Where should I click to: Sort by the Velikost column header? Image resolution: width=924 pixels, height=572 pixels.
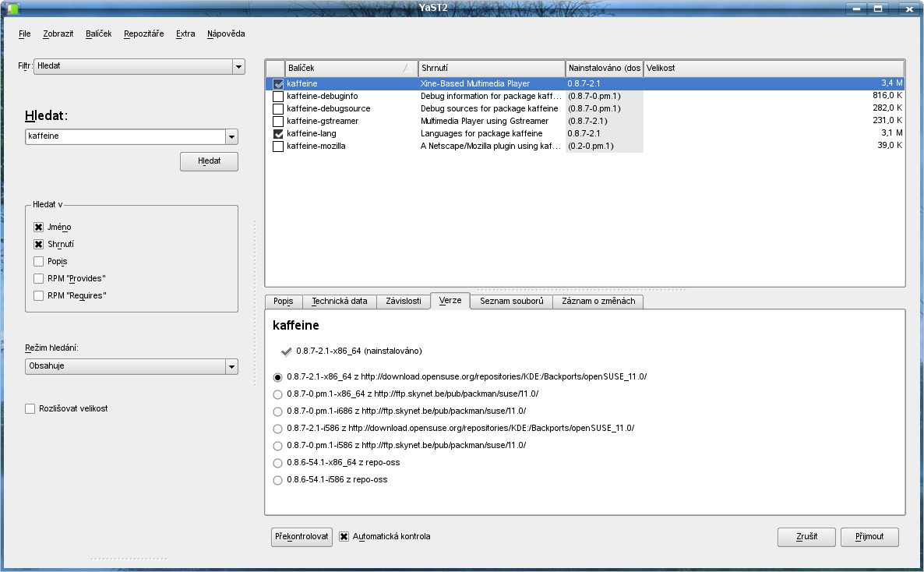(774, 69)
